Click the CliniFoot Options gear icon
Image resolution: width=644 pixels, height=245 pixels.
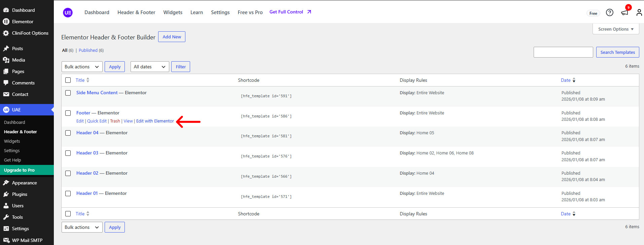pos(6,33)
